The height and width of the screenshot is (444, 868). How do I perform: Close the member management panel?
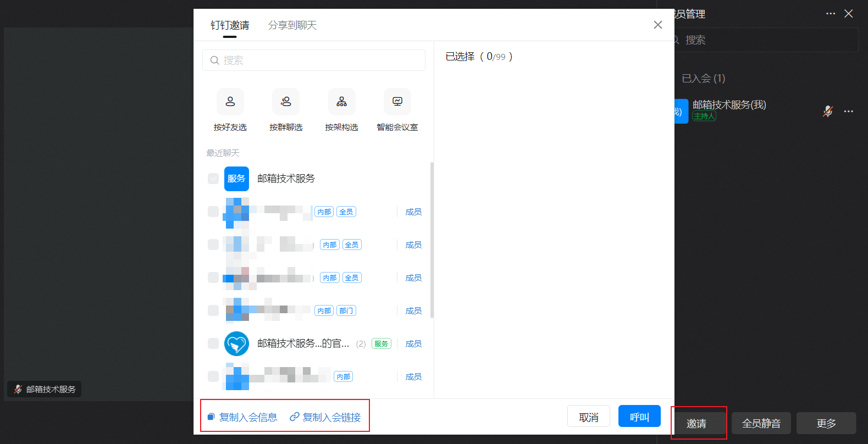click(849, 14)
